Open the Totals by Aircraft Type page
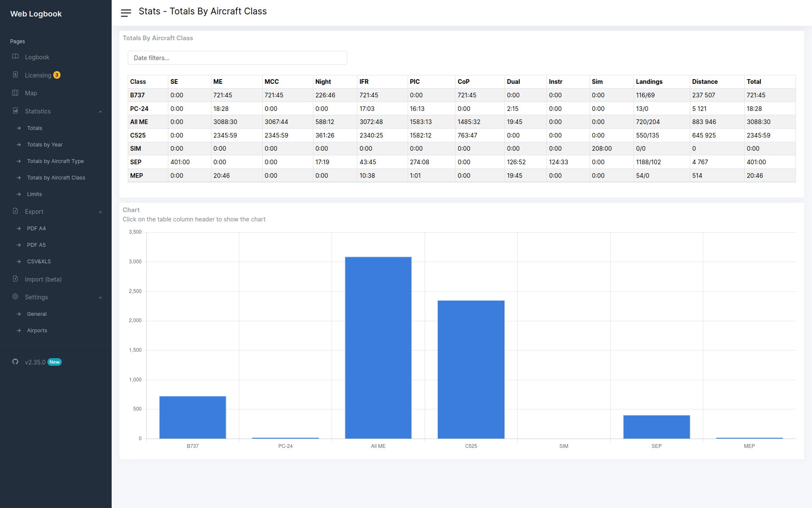812x508 pixels. point(55,161)
